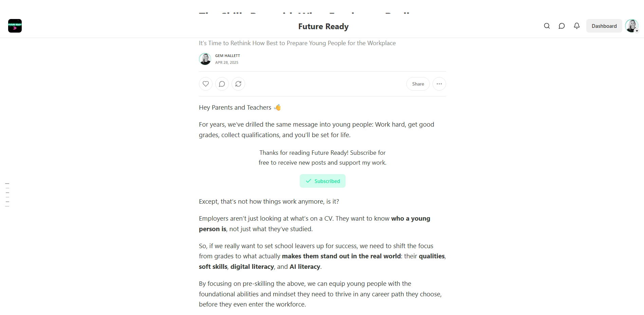Open the Gem Hallett author name link
This screenshot has height=315, width=644.
click(227, 56)
